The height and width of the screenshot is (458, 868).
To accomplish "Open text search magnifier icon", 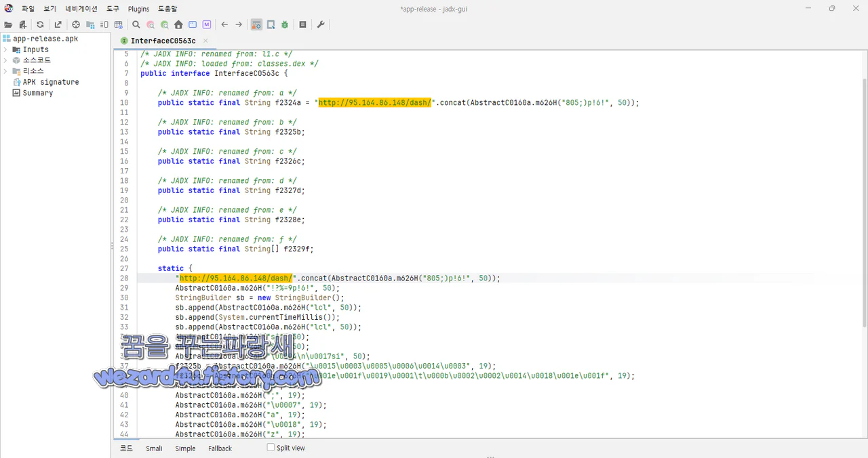I will pos(136,24).
